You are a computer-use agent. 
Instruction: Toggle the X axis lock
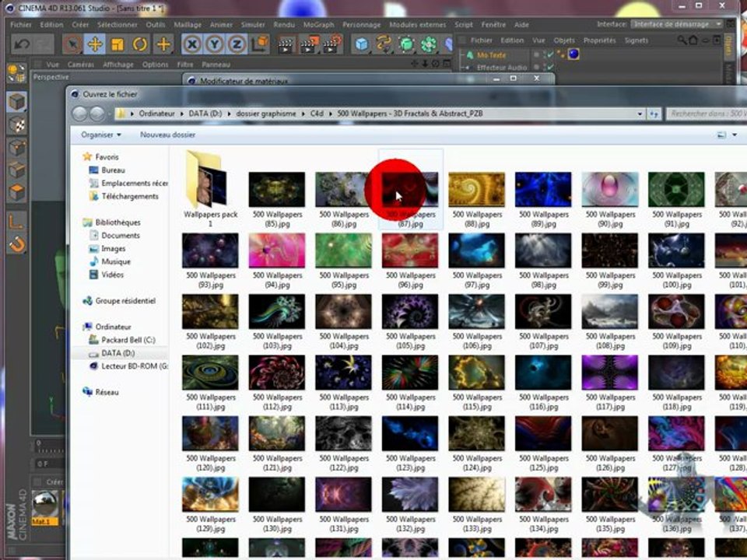(x=191, y=44)
